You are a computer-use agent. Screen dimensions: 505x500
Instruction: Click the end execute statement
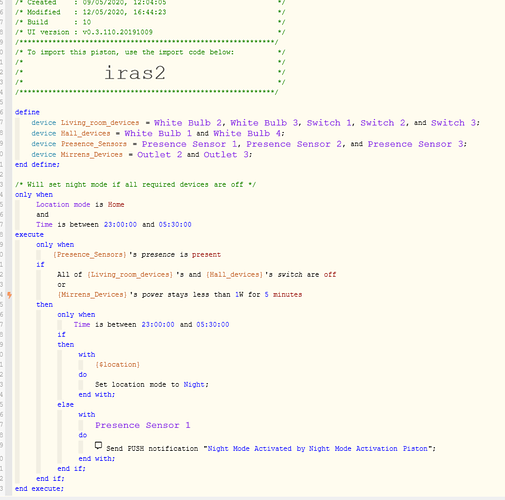pos(39,489)
